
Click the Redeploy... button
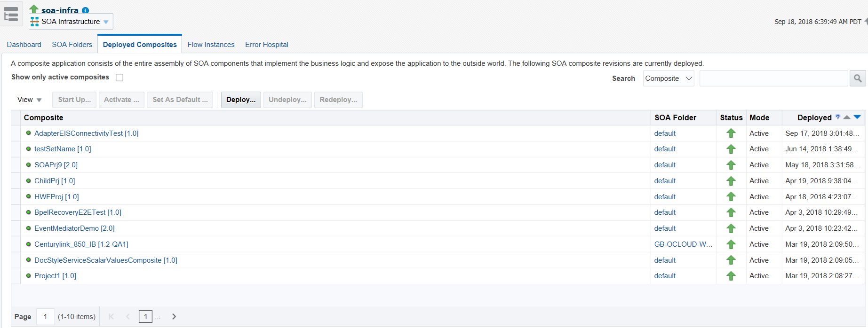(338, 100)
